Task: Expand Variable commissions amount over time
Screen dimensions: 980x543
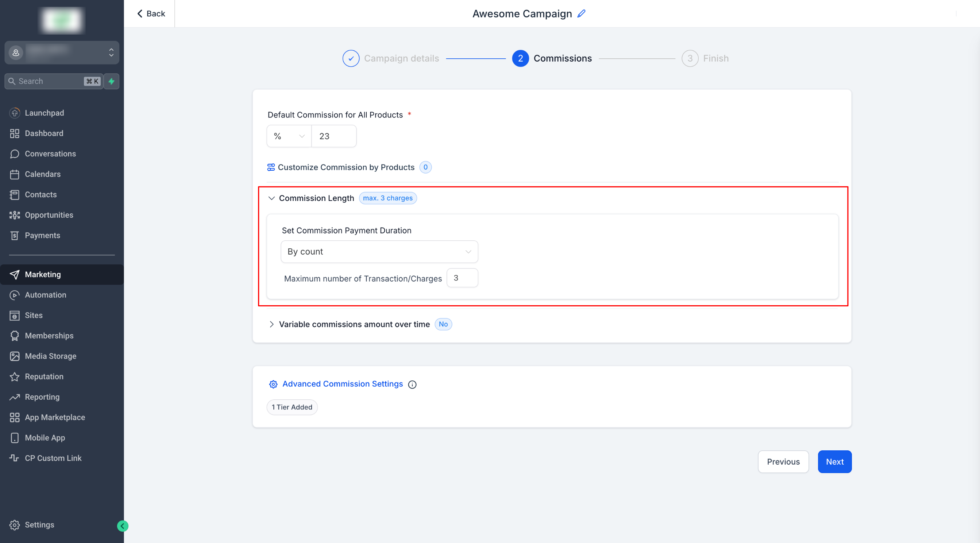Action: [271, 324]
